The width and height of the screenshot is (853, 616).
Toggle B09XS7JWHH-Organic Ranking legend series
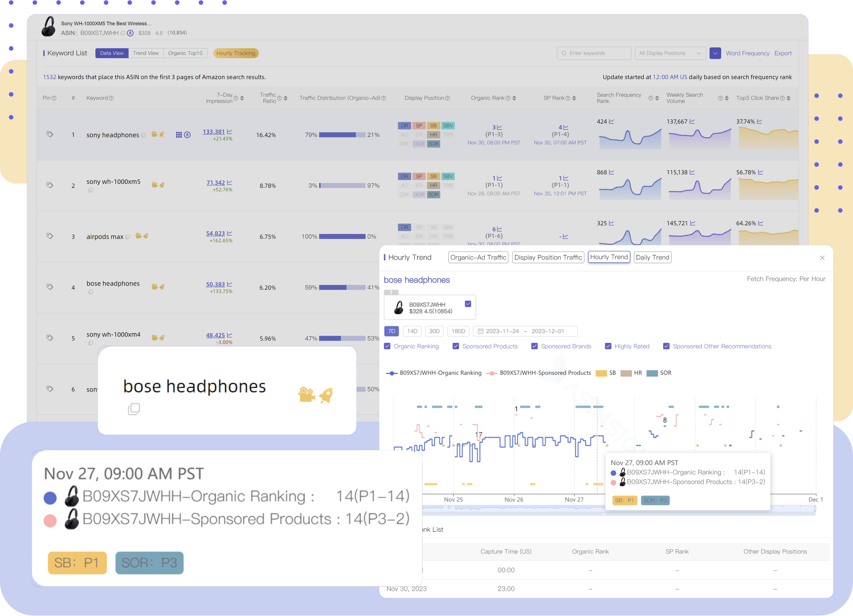coord(434,373)
